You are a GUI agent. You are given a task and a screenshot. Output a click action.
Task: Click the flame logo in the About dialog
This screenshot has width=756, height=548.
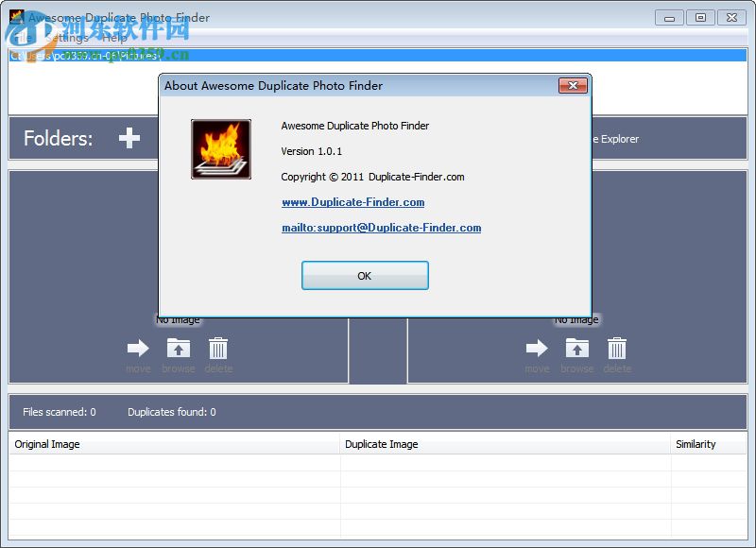(220, 148)
